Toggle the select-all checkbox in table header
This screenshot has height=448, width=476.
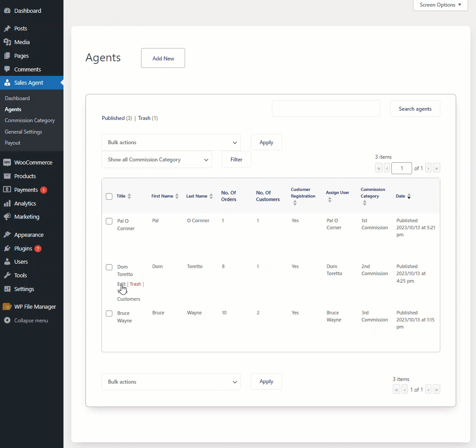(x=109, y=196)
